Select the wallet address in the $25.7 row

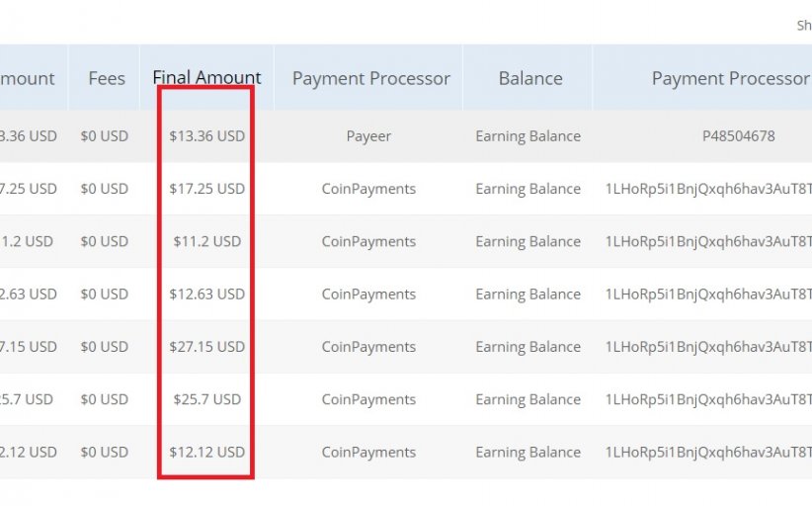coord(707,399)
